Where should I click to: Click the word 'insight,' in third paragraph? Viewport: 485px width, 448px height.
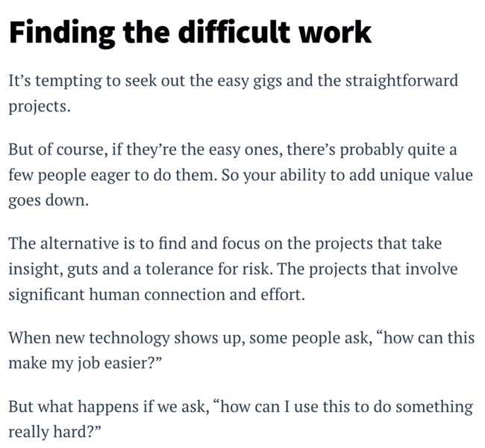click(x=36, y=269)
